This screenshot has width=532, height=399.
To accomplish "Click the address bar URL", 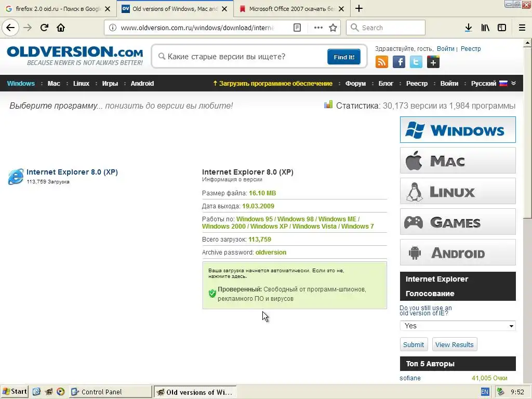I will point(197,28).
